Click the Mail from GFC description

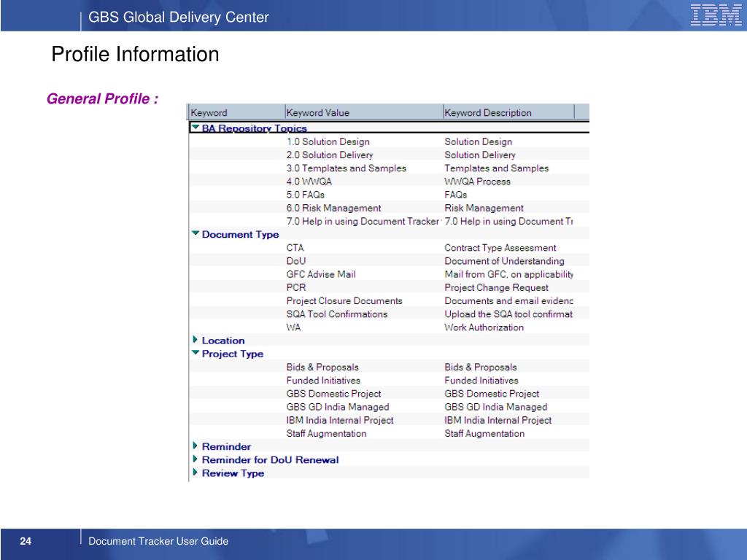508,274
